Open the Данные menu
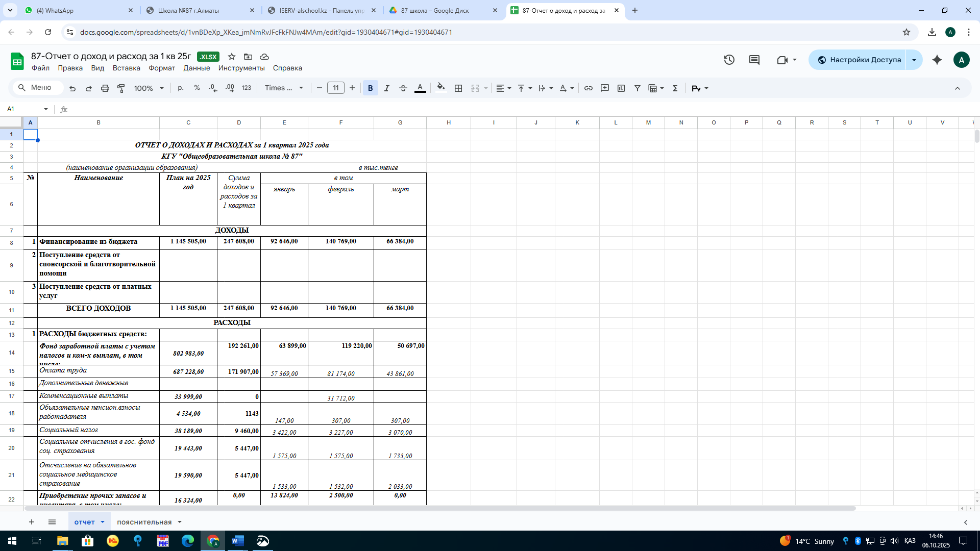The height and width of the screenshot is (551, 980). pos(197,68)
